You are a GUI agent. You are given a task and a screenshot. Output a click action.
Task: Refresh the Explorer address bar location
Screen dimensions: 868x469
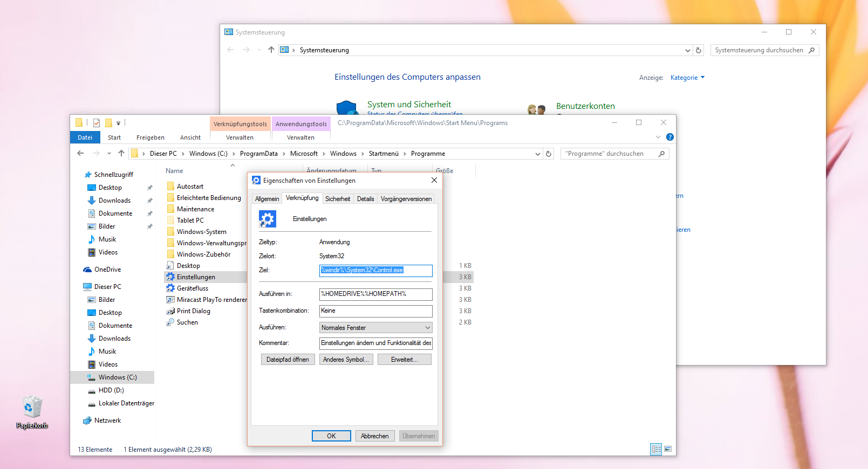pos(549,154)
